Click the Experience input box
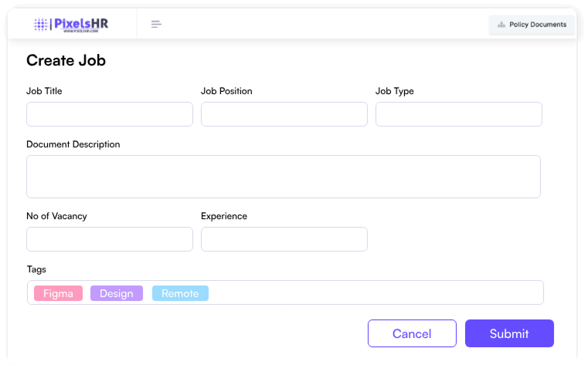The width and height of the screenshot is (588, 365). 284,239
